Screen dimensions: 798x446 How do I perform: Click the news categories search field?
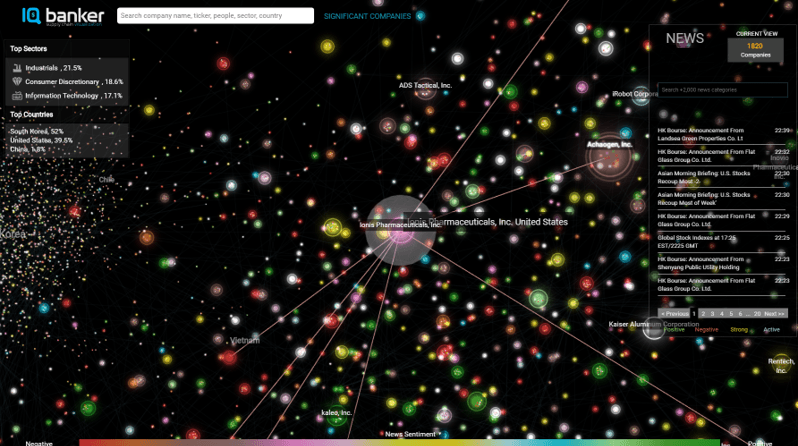[722, 90]
